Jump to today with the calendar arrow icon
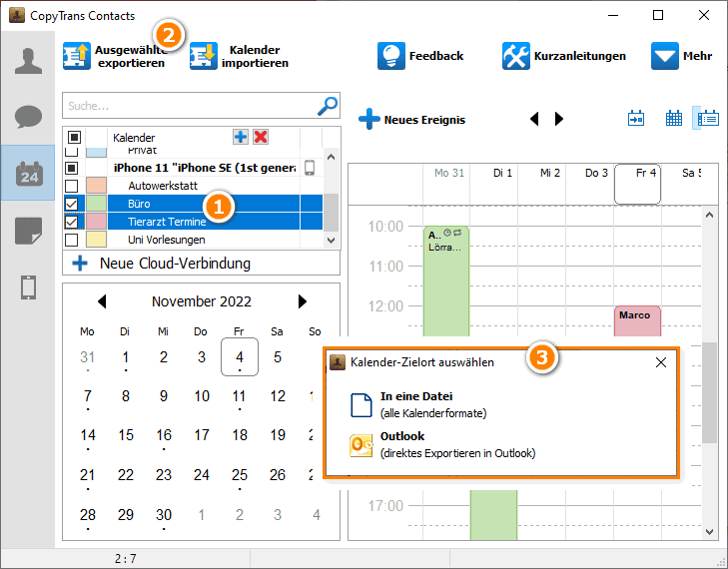This screenshot has height=569, width=728. pos(635,119)
